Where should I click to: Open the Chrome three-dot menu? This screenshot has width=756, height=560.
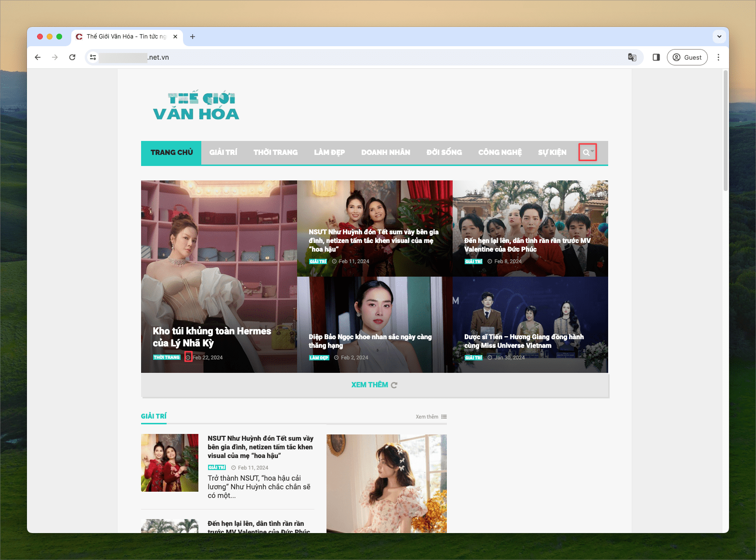point(718,57)
